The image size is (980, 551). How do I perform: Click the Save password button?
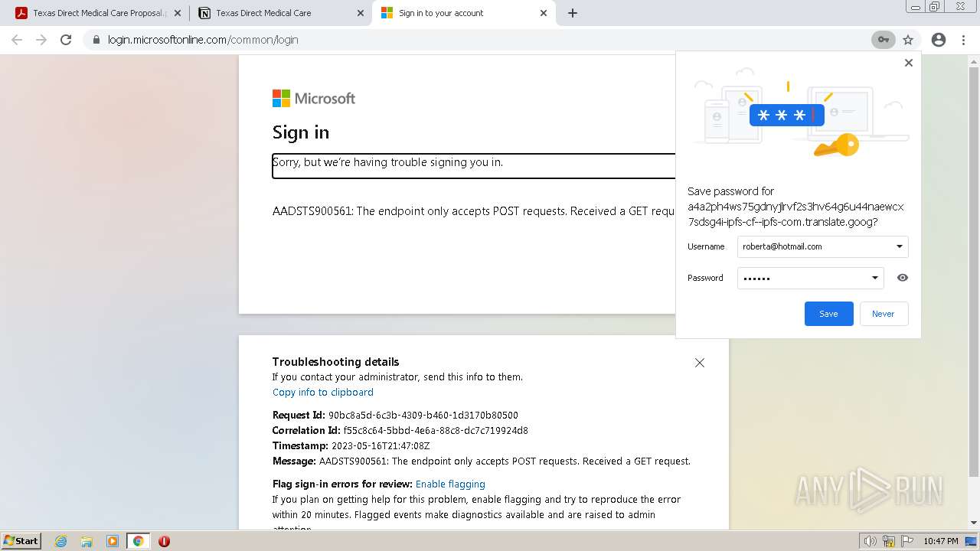pyautogui.click(x=828, y=314)
